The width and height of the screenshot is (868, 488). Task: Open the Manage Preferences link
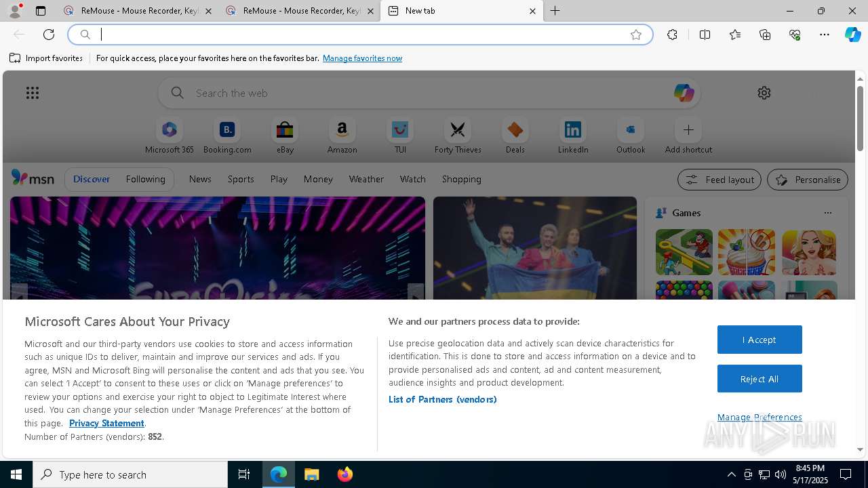click(759, 417)
